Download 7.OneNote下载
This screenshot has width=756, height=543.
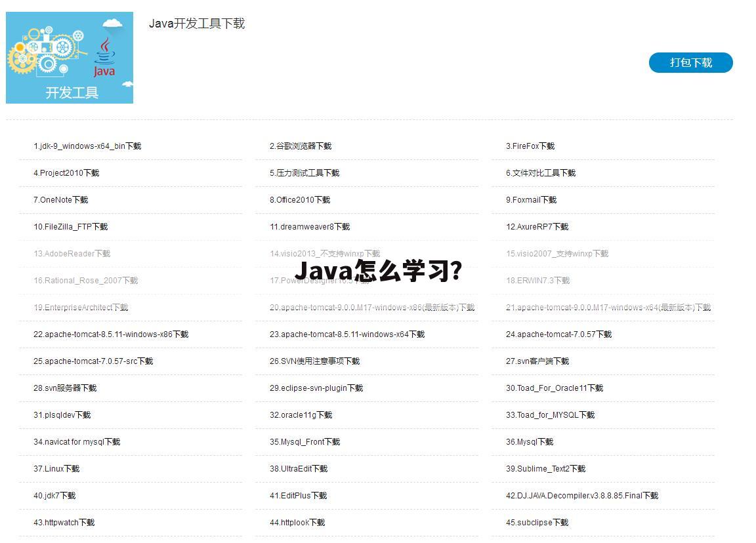(61, 200)
